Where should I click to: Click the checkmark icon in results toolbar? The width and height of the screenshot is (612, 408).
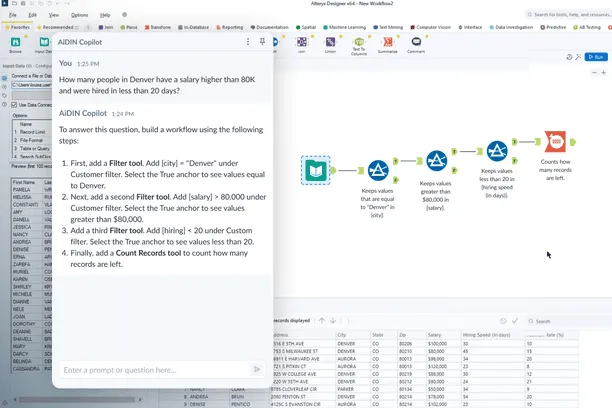click(x=515, y=321)
